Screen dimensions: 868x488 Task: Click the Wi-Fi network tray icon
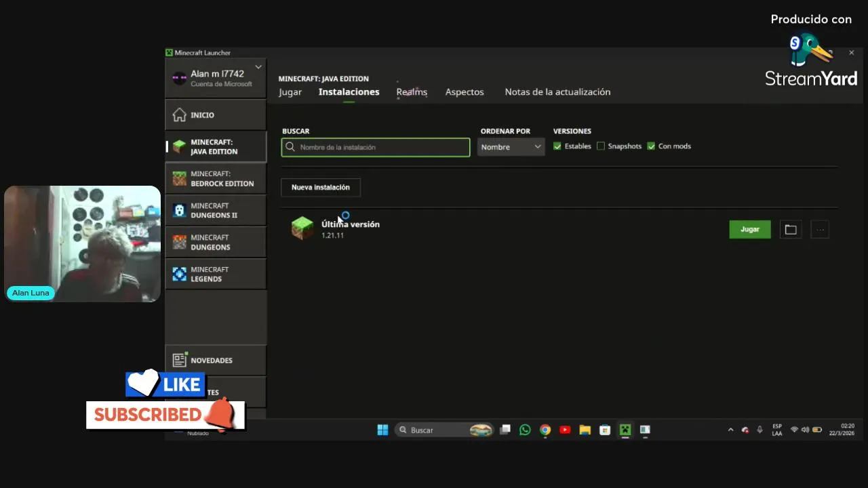coord(794,430)
